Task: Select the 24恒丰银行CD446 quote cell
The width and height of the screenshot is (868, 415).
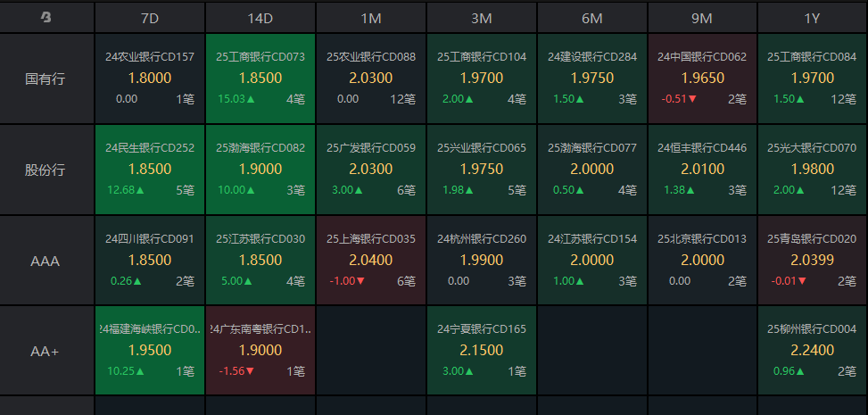Action: [x=702, y=170]
